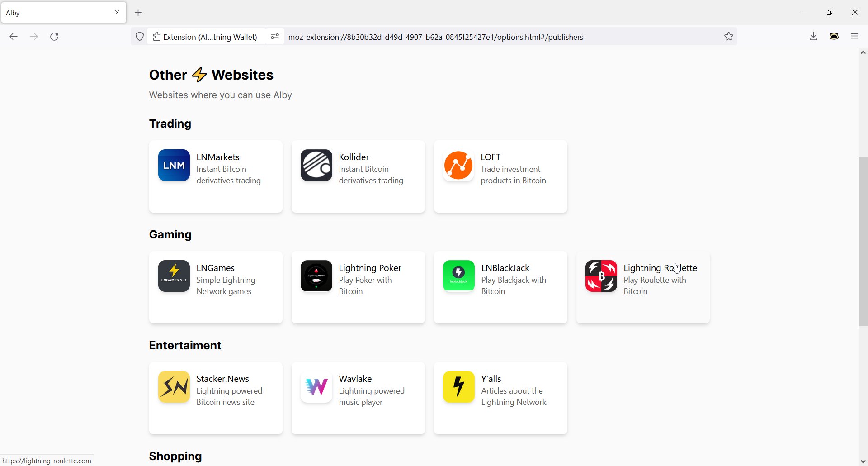Open the Alby extension toolbar icon
Viewport: 868px width, 466px height.
pos(835,37)
